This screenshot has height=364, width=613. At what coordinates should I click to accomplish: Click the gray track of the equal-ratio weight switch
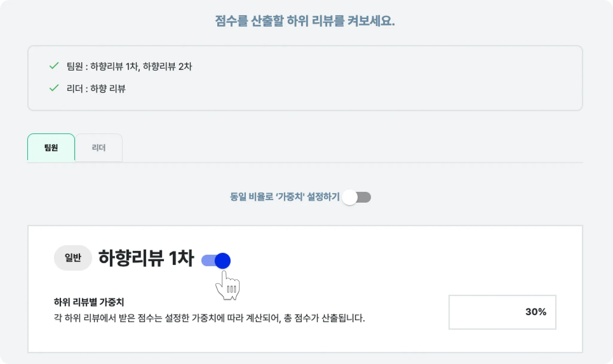coord(364,197)
